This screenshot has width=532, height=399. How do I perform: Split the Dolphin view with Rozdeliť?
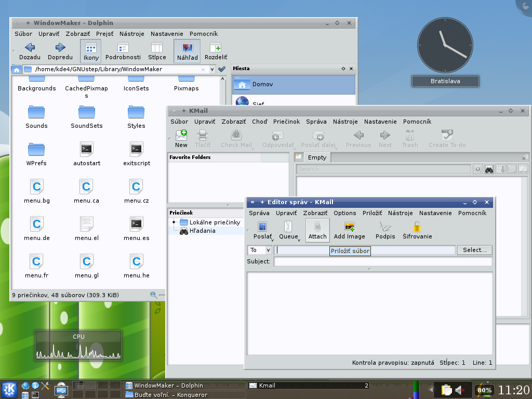(216, 51)
